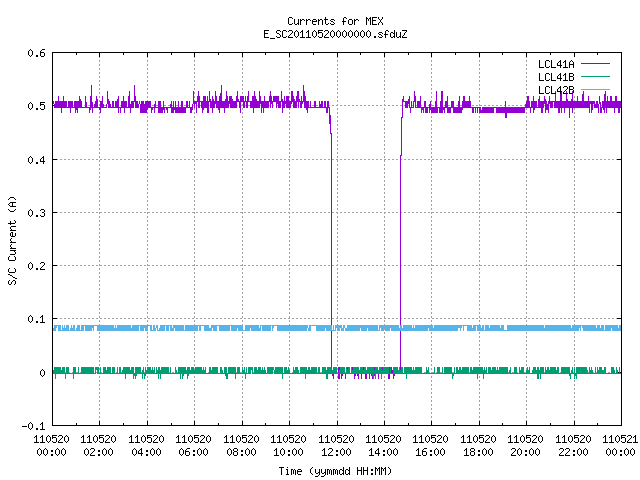Screen dimensions: 640x480
Task: Click the 16:00 time tick label
Action: point(431,452)
